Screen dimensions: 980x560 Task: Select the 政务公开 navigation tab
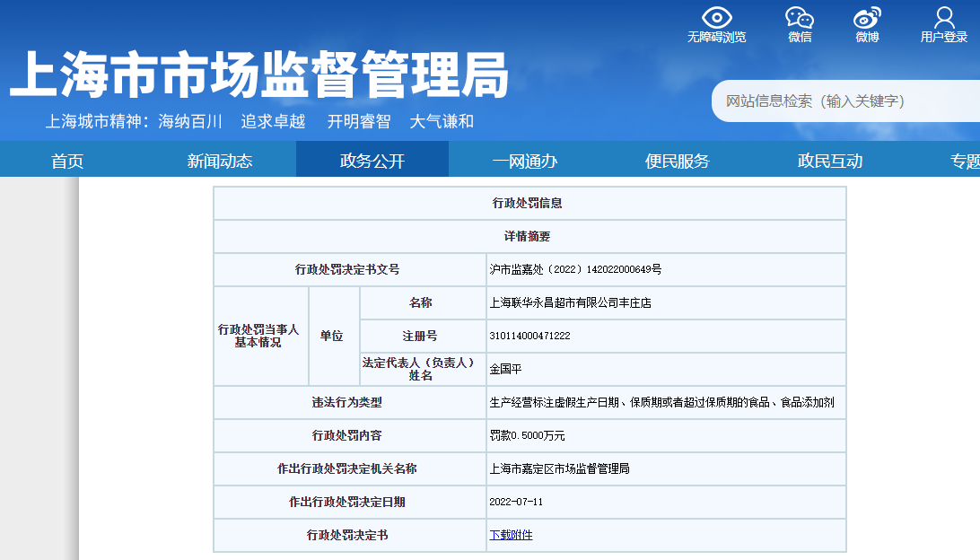pyautogui.click(x=372, y=161)
